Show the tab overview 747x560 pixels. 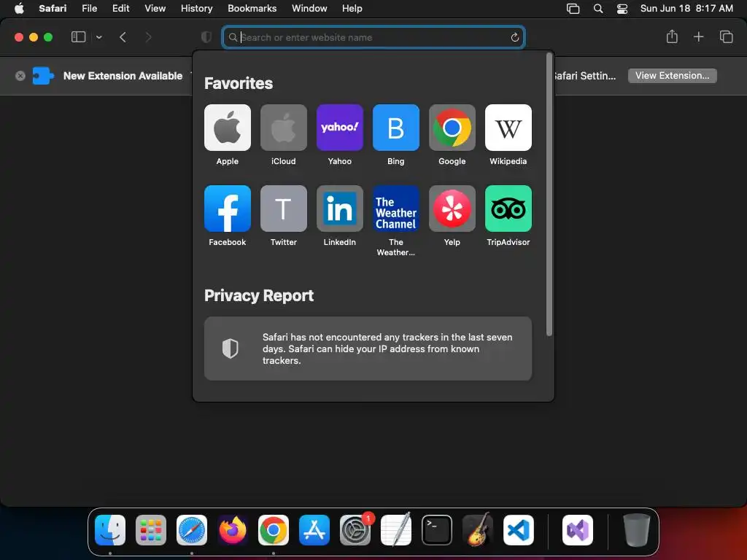tap(726, 36)
